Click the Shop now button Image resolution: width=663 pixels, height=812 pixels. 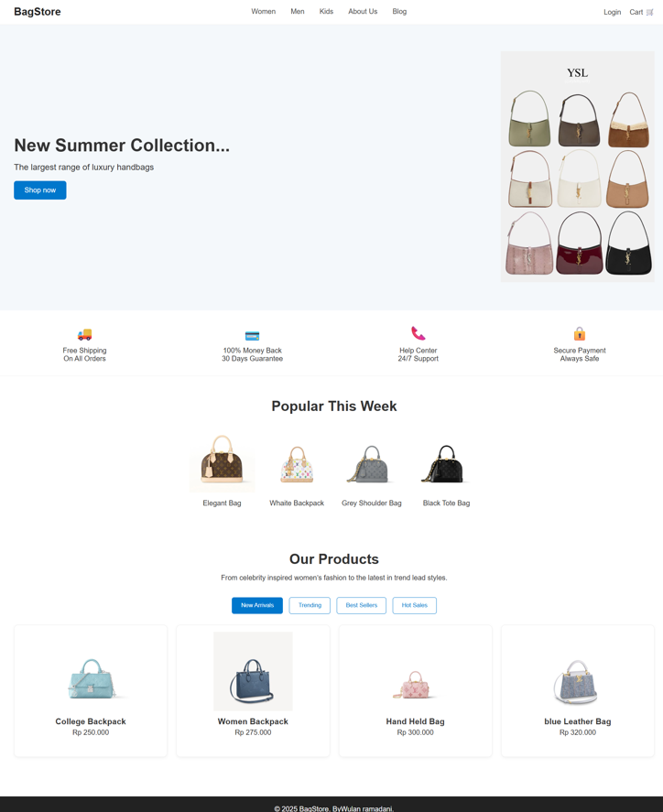(40, 190)
